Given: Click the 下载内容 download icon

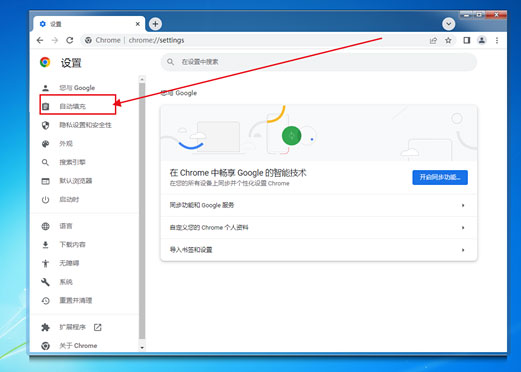Looking at the screenshot, I should coord(45,245).
